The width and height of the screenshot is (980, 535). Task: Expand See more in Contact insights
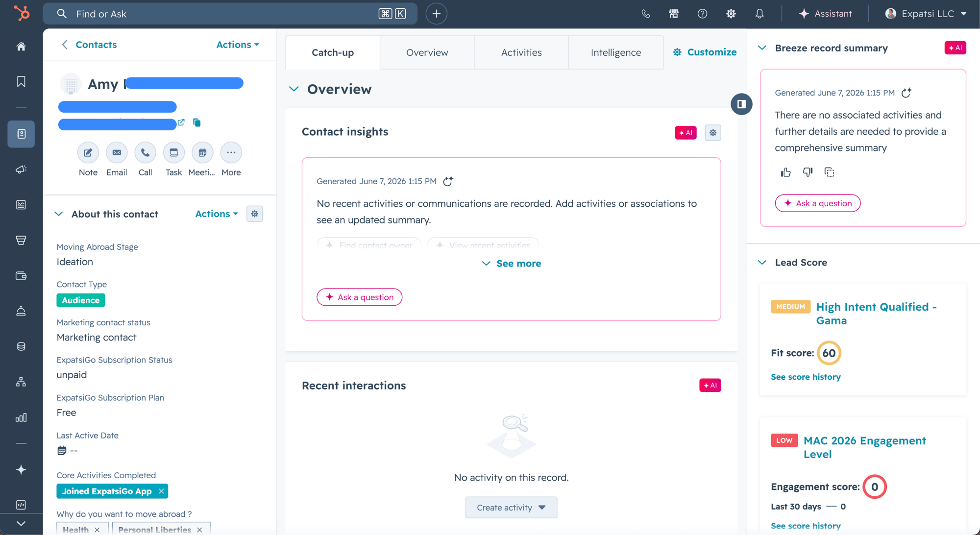512,263
